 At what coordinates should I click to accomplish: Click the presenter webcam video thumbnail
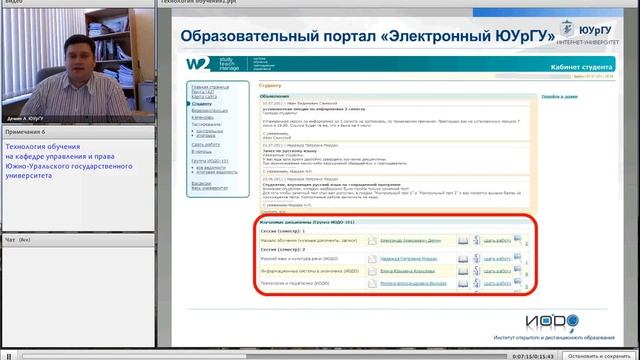(x=78, y=65)
